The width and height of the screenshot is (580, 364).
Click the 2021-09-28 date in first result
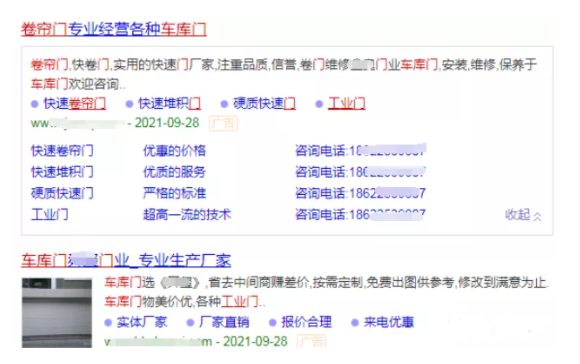pos(167,123)
